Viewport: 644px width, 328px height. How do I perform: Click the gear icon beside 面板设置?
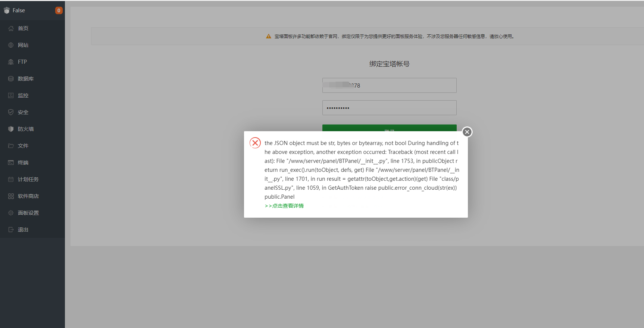point(11,213)
